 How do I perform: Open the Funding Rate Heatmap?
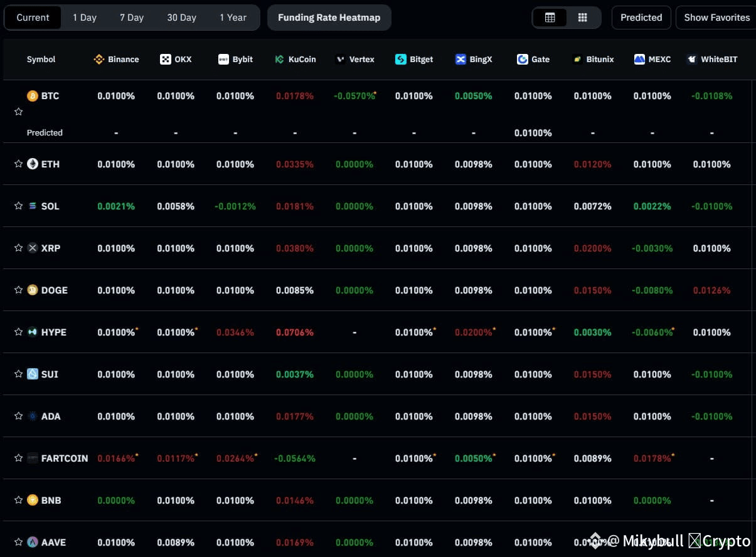pyautogui.click(x=329, y=18)
